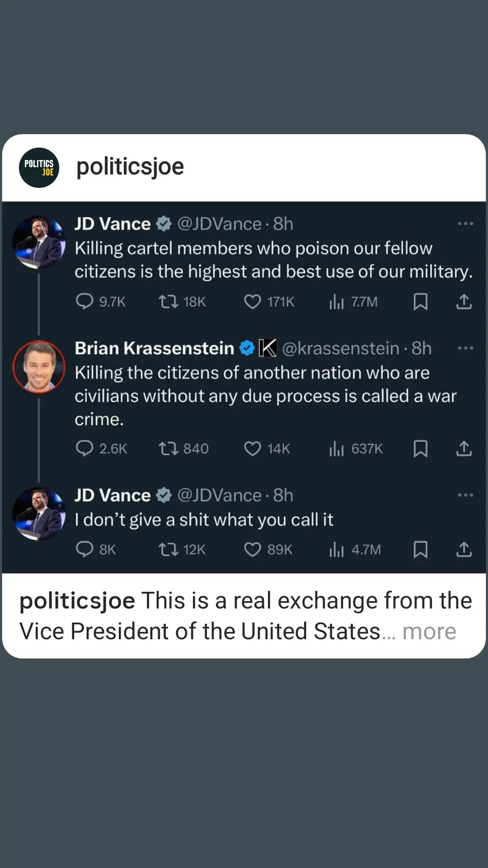Expand caption with the more link
Screen dimensions: 488x868
(x=429, y=631)
